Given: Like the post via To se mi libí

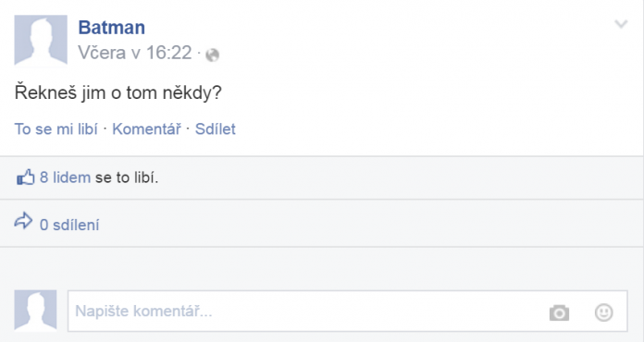Looking at the screenshot, I should tap(56, 129).
